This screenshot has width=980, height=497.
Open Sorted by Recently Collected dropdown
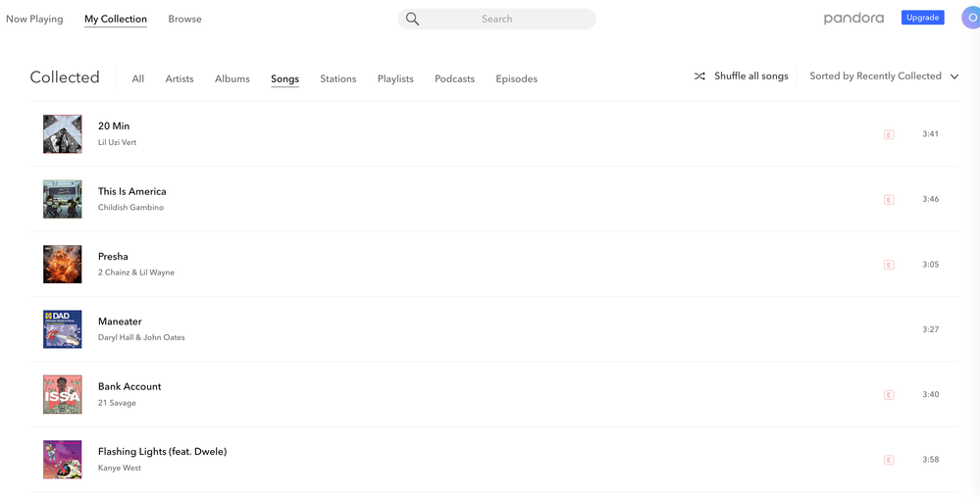click(884, 76)
